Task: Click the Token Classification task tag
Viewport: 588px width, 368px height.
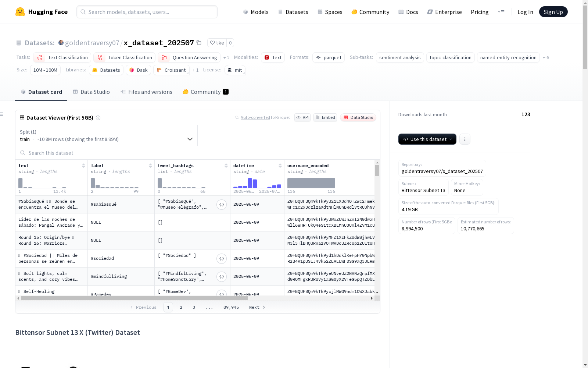Action: pos(124,57)
